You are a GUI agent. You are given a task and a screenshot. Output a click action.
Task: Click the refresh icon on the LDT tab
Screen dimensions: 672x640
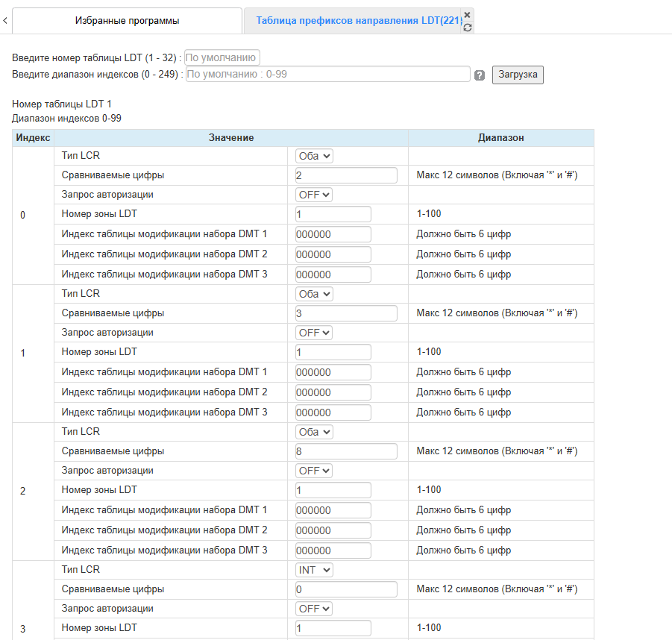(x=467, y=28)
